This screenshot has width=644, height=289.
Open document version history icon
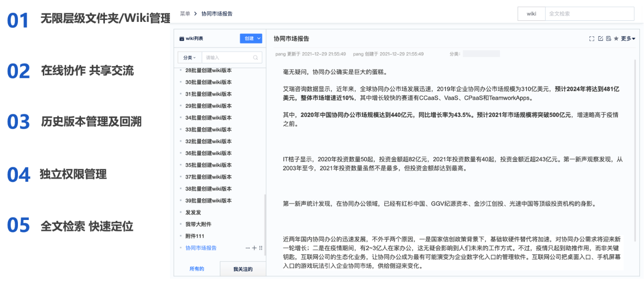click(609, 38)
